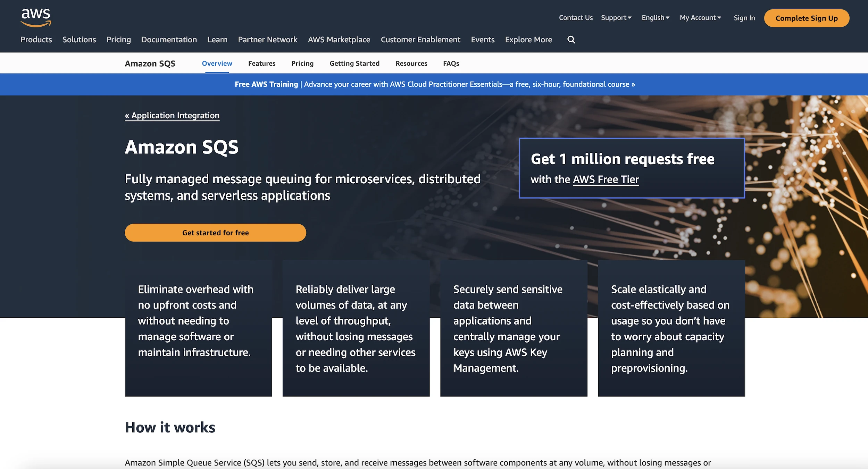Click Sign In link
The image size is (868, 469).
tap(744, 18)
